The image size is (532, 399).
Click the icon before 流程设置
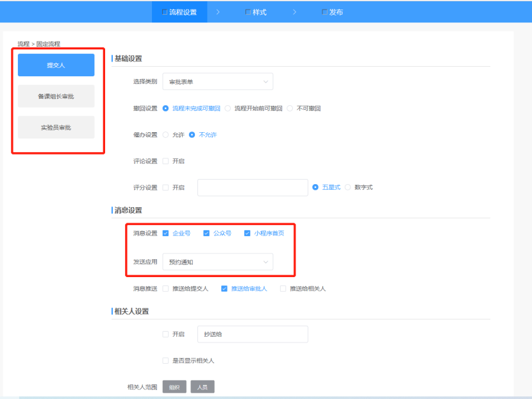click(165, 12)
